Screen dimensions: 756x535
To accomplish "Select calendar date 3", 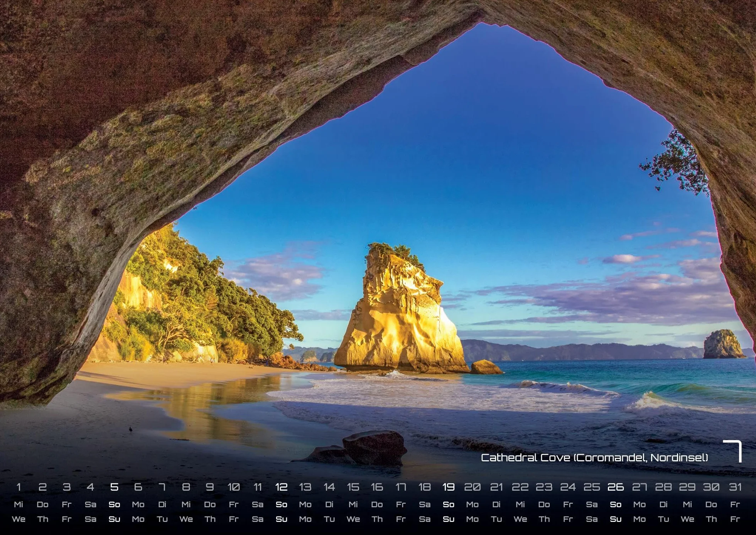I will coord(66,487).
